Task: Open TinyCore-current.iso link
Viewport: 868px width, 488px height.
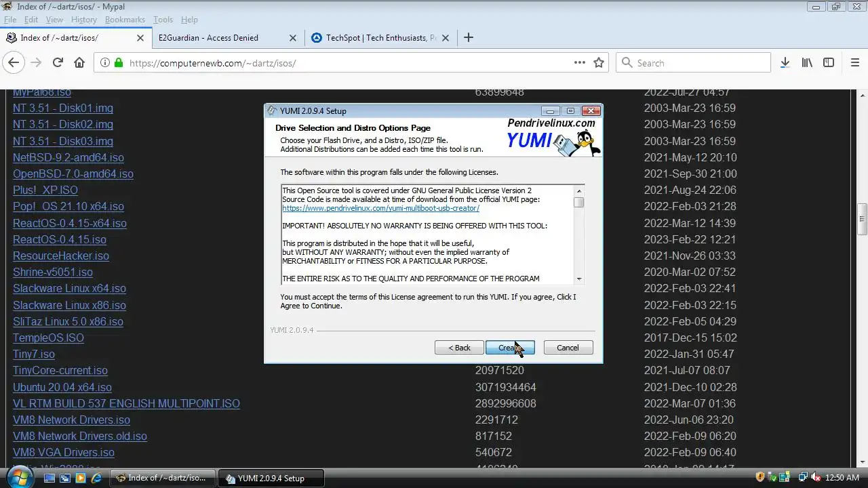Action: click(x=60, y=370)
